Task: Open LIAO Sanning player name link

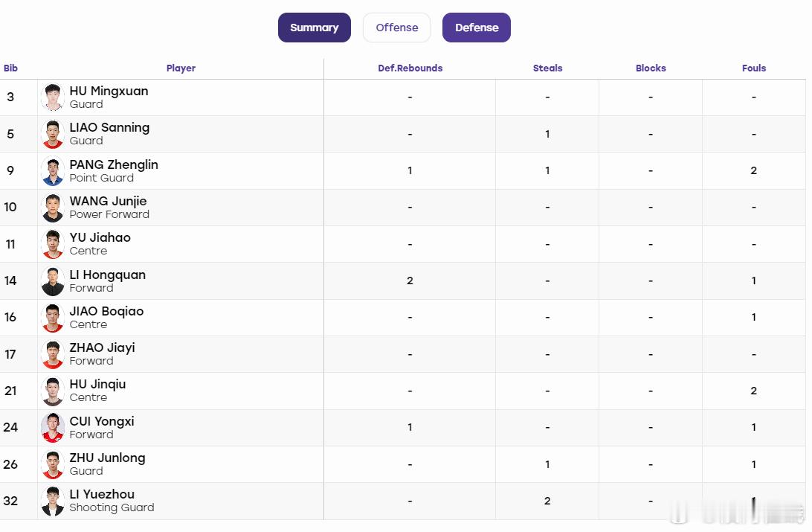Action: tap(109, 127)
